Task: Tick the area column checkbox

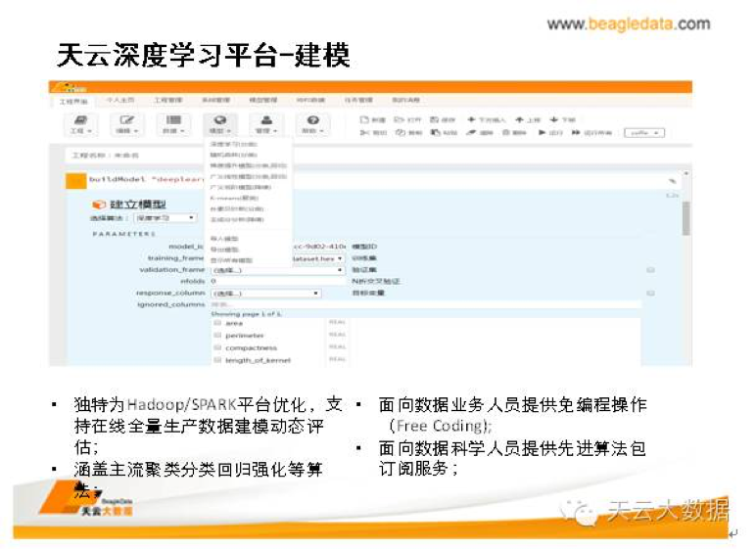Action: coord(217,323)
